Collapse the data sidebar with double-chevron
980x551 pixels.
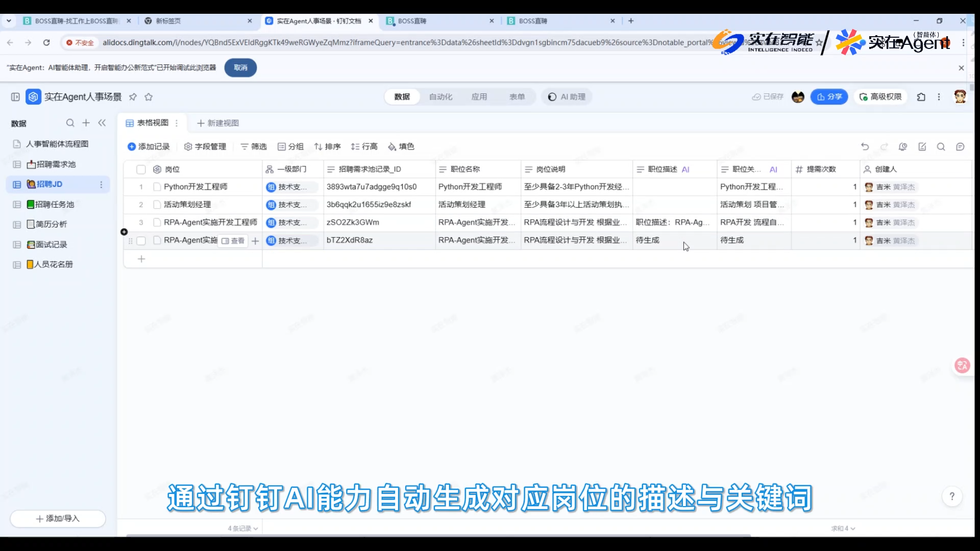click(102, 123)
